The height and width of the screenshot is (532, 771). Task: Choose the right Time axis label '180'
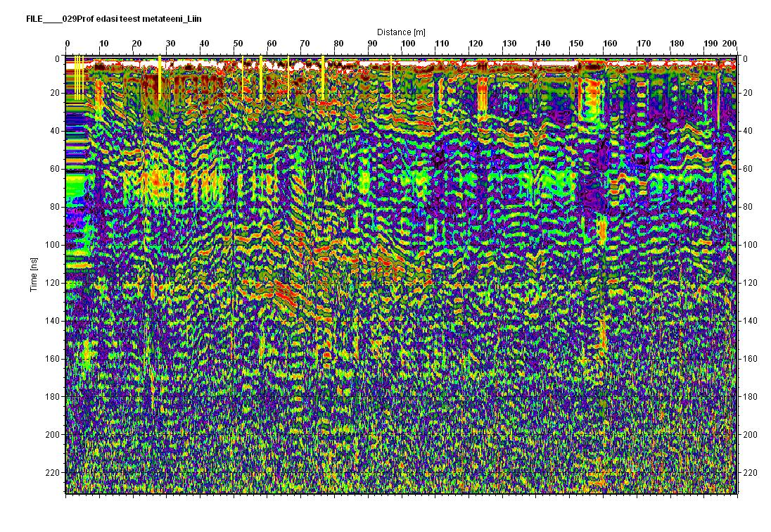pyautogui.click(x=750, y=397)
